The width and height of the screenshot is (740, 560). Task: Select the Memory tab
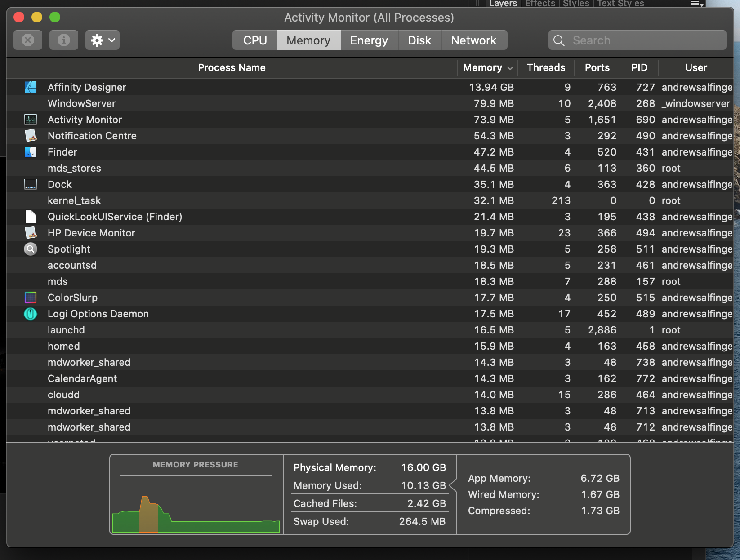(309, 40)
